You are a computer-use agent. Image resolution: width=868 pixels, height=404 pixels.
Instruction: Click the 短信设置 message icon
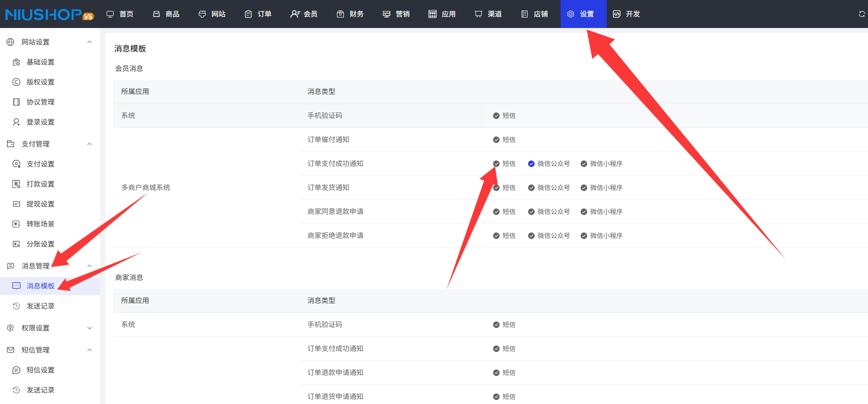click(16, 370)
